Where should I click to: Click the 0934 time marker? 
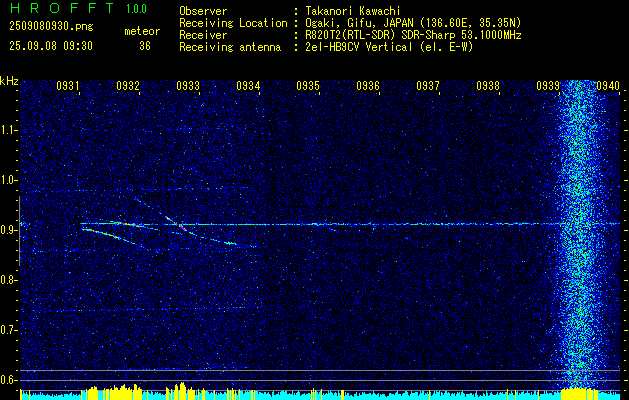(x=248, y=85)
